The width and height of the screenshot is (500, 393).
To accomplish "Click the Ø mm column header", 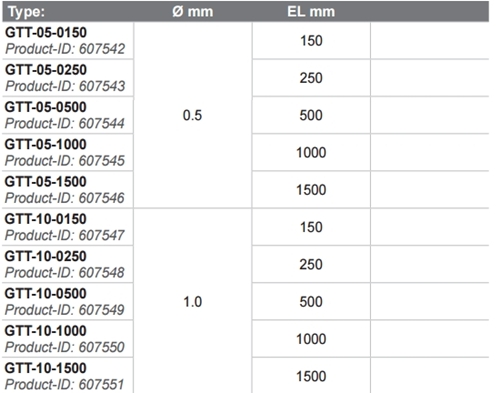I will 193,12.
